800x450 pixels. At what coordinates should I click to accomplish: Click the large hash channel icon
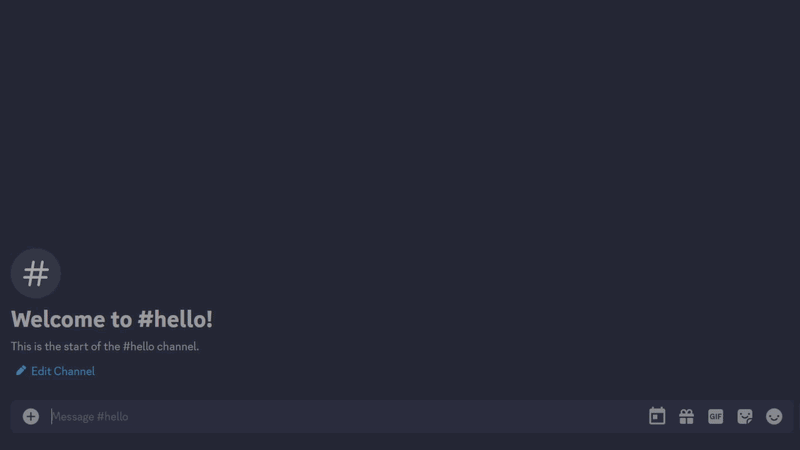(36, 273)
